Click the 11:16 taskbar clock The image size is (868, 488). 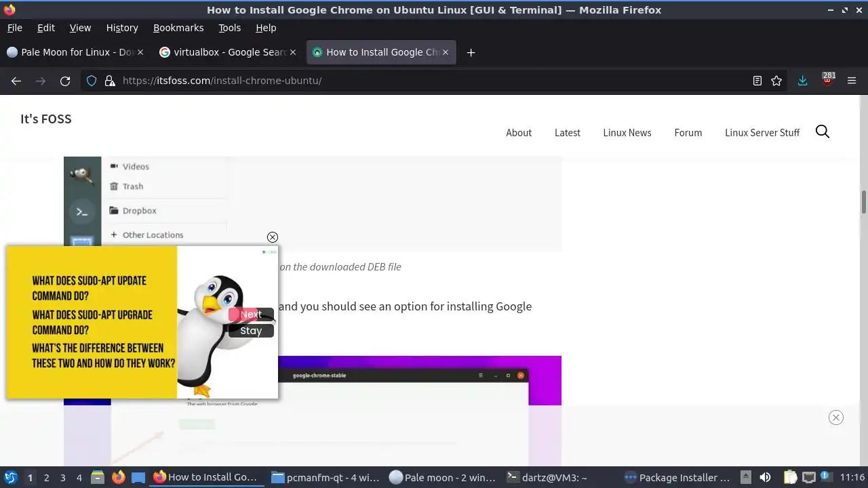852,478
